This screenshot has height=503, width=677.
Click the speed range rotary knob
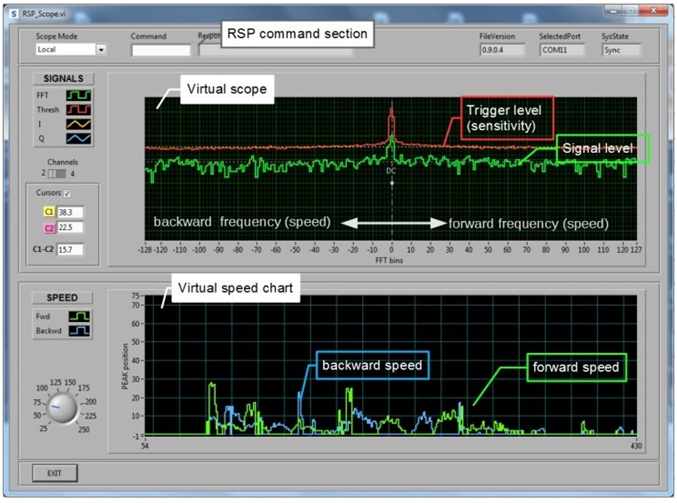[62, 408]
